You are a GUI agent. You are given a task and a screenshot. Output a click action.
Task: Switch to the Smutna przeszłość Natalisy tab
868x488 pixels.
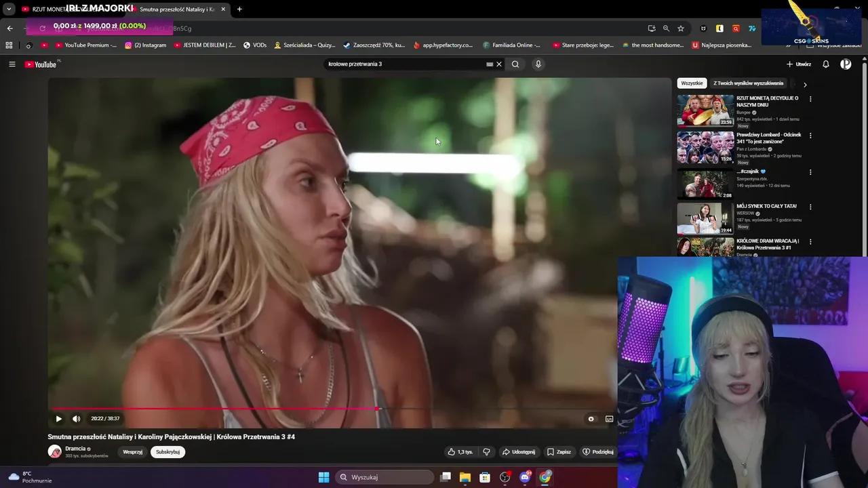pos(178,9)
